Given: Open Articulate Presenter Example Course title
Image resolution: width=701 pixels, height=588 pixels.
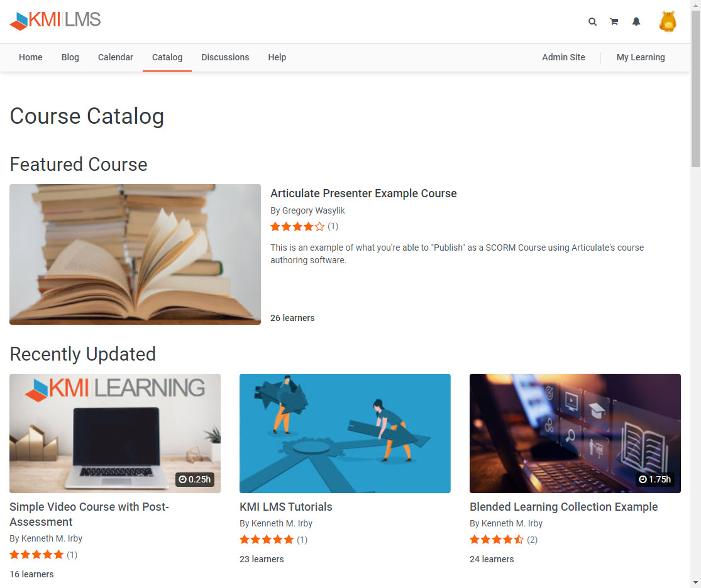Looking at the screenshot, I should point(363,193).
